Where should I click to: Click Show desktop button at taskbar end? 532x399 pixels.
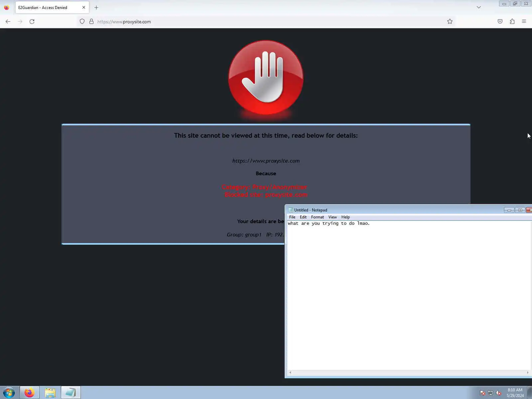coord(529,393)
